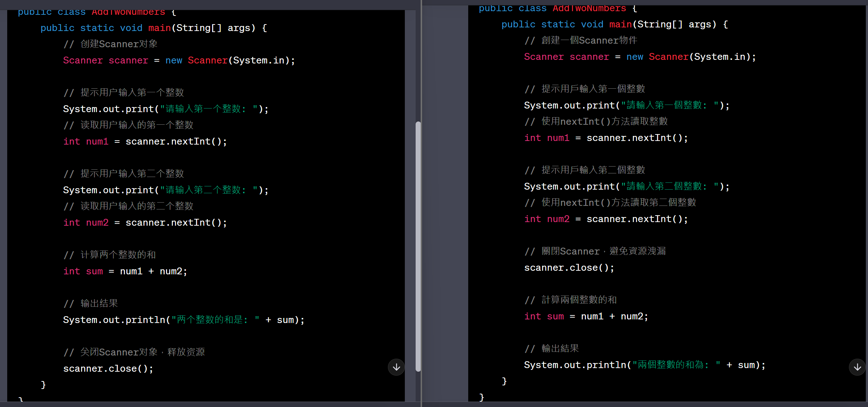Click 'int num2' declaration in right panel
Image resolution: width=868 pixels, height=407 pixels.
pyautogui.click(x=606, y=219)
